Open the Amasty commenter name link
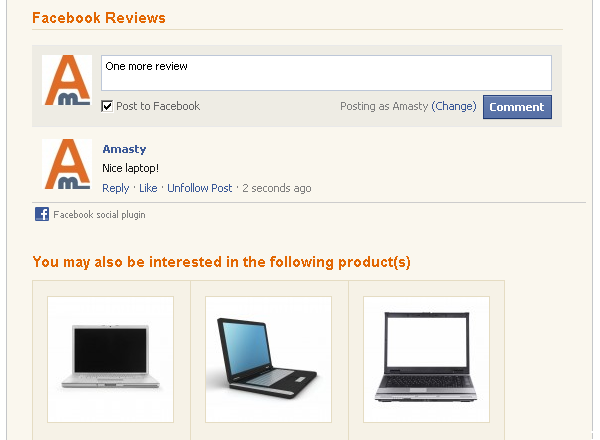 tap(124, 149)
